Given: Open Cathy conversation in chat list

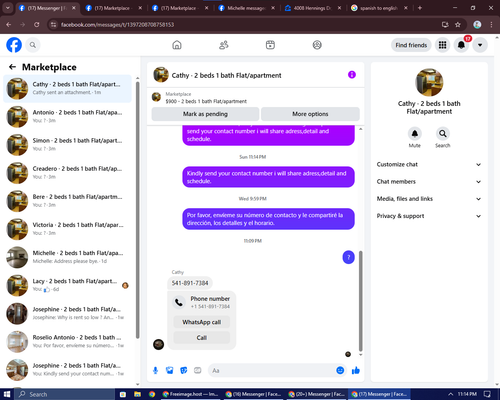Looking at the screenshot, I should point(67,89).
